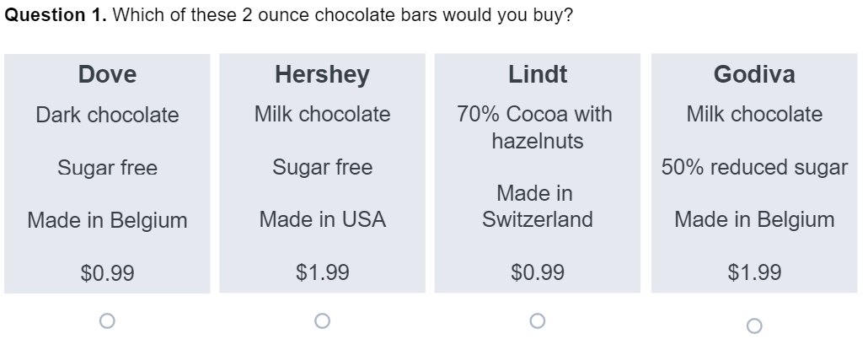Click the Godiva card's $1.99 price
This screenshot has height=350, width=868.
[754, 272]
